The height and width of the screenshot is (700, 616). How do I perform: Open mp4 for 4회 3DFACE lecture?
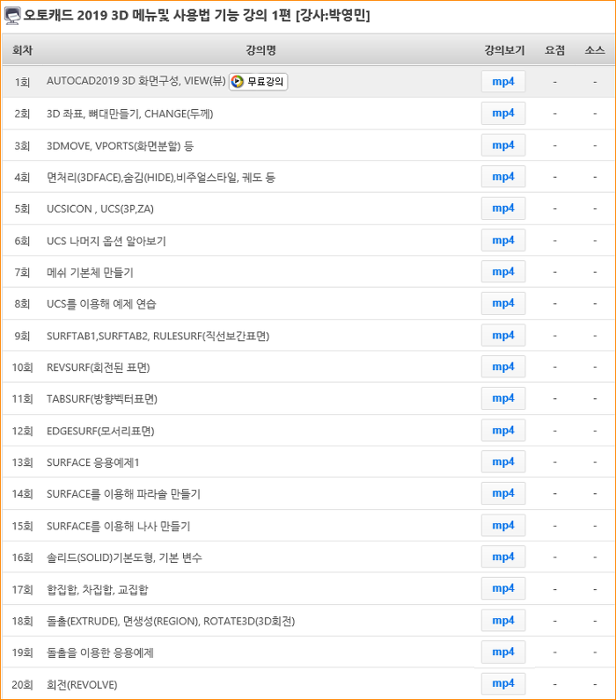tap(503, 177)
